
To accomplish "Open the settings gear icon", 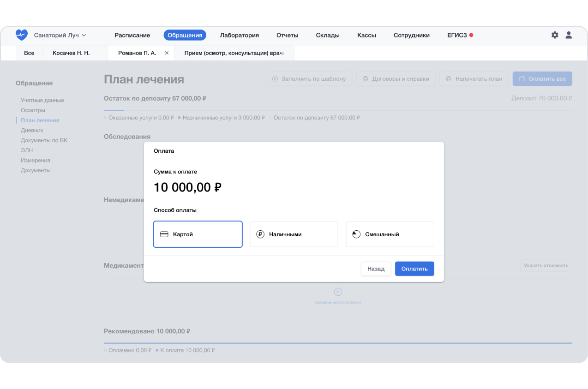I will pyautogui.click(x=555, y=35).
